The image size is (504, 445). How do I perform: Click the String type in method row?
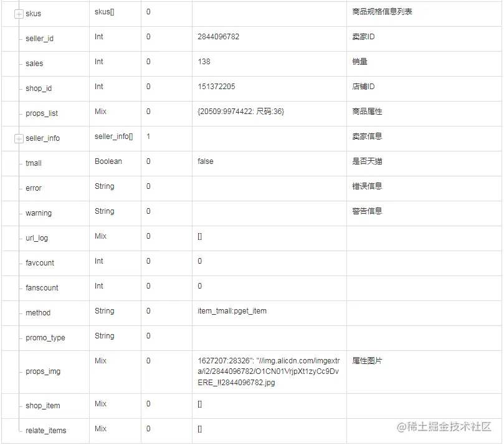coord(105,311)
